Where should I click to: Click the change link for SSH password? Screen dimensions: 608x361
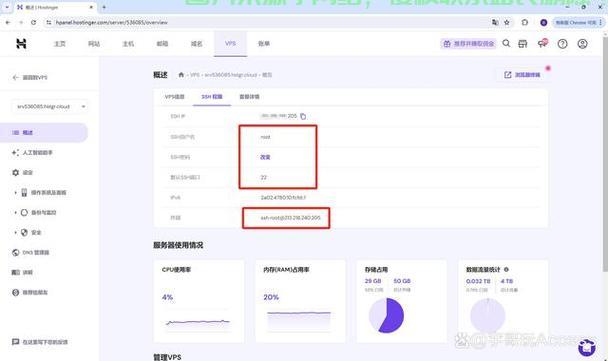pos(265,157)
